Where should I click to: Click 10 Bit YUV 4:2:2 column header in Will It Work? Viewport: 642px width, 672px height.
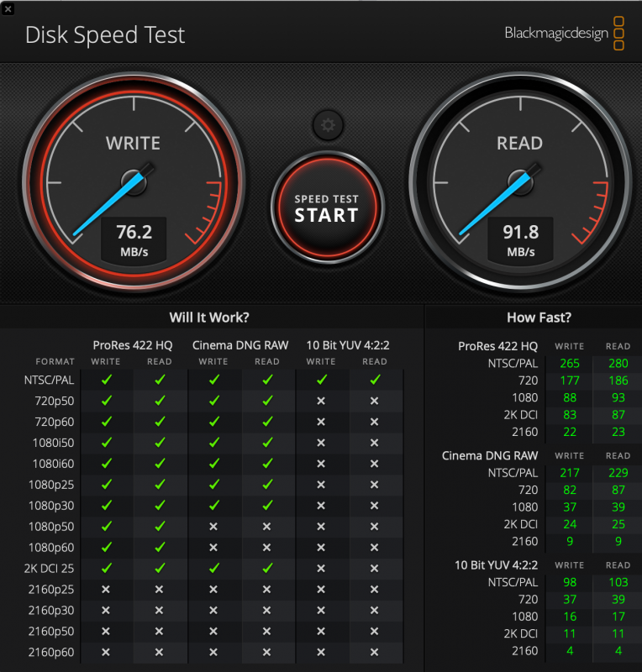point(348,345)
